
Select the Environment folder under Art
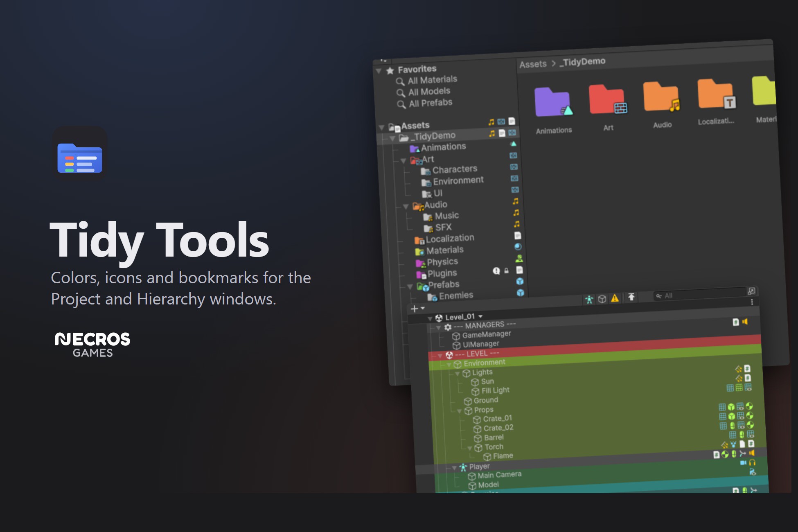458,180
